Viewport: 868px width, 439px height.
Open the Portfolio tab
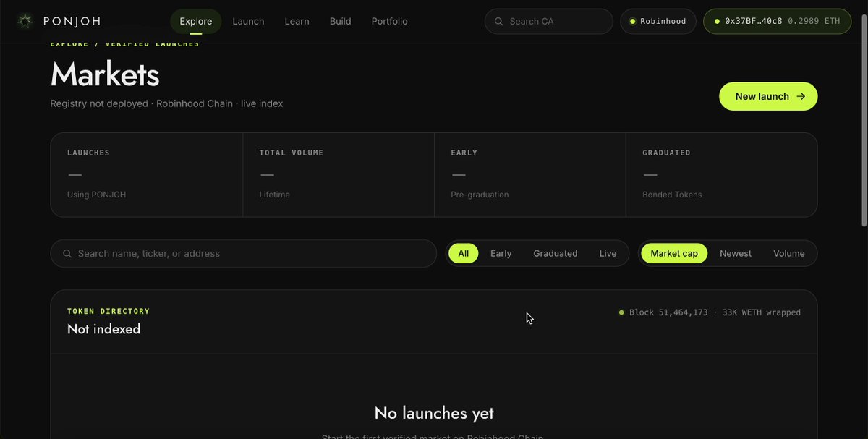tap(389, 22)
